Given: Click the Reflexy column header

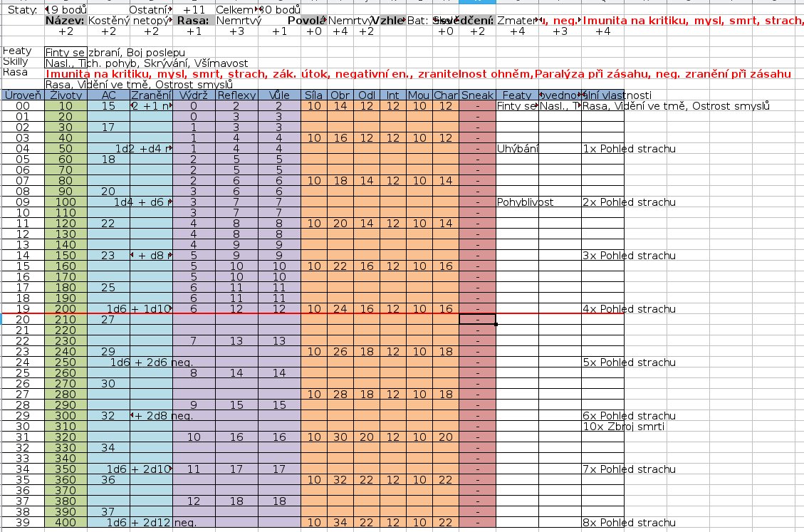Looking at the screenshot, I should 236,95.
